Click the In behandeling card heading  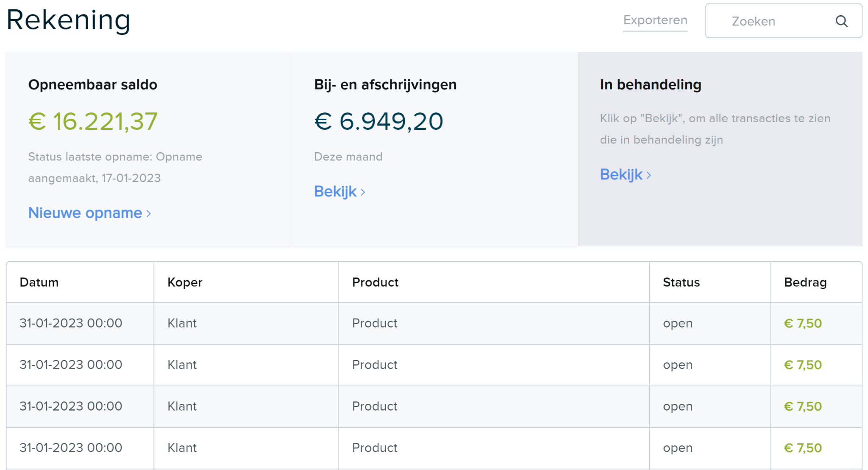[x=650, y=84]
